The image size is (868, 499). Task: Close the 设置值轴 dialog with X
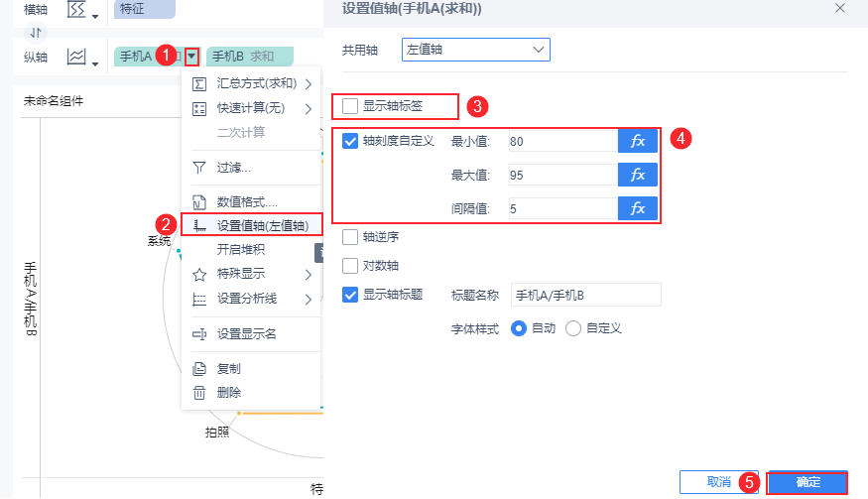tap(840, 8)
